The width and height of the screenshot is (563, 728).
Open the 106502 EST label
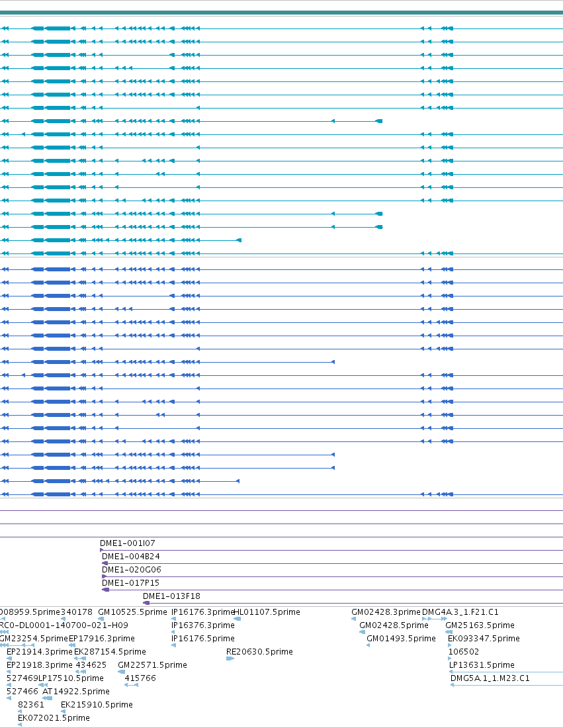click(463, 652)
